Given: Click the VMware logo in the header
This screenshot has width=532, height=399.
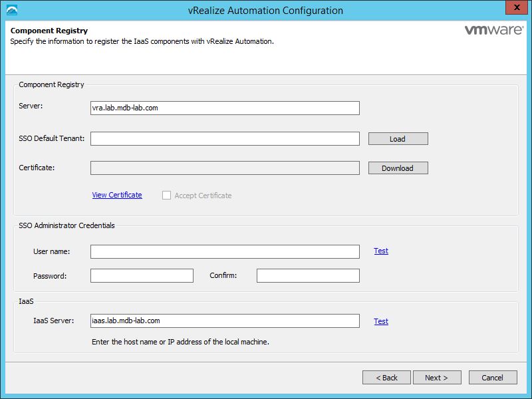Looking at the screenshot, I should pyautogui.click(x=491, y=31).
